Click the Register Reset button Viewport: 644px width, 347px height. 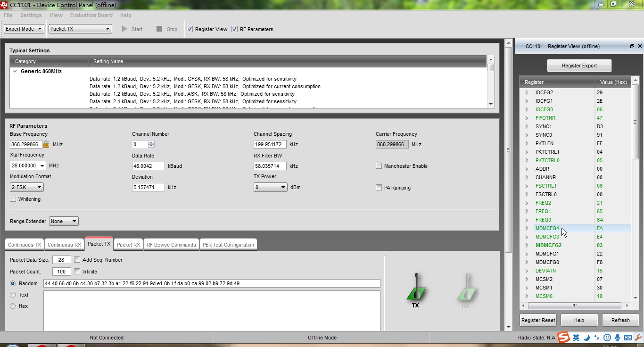538,320
